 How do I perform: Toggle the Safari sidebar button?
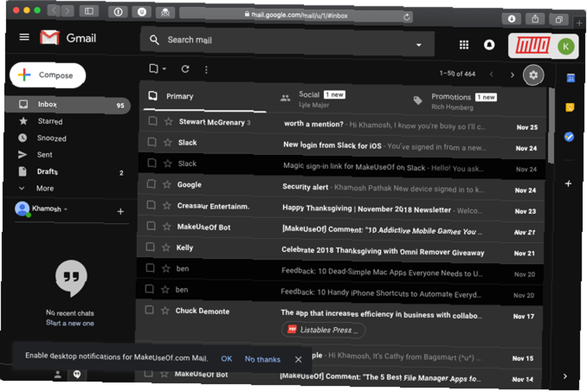pyautogui.click(x=89, y=11)
